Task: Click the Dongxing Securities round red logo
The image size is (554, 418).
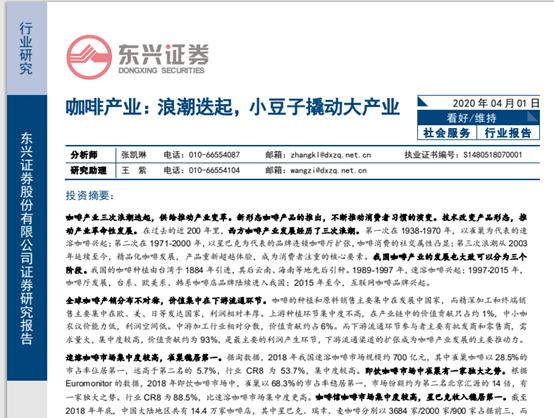Action: coord(89,57)
